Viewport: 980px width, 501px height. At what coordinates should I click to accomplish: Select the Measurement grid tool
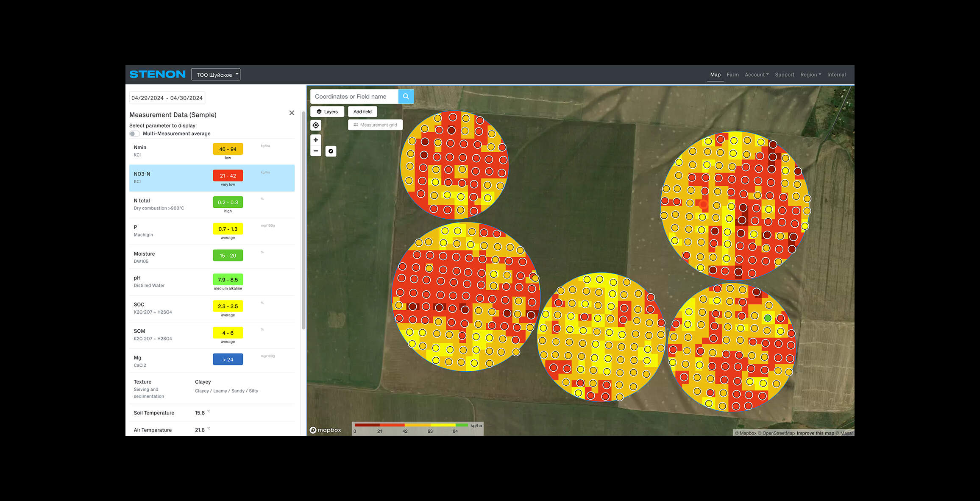pos(375,125)
